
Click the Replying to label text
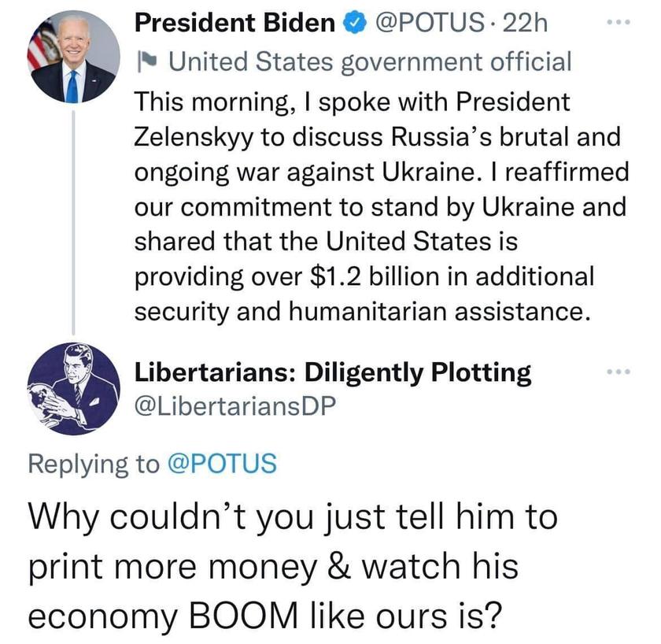[94, 464]
